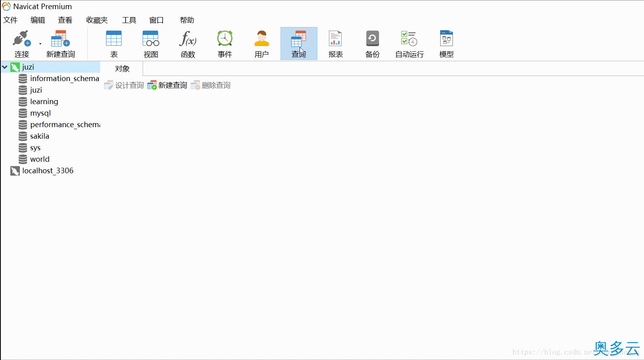This screenshot has height=360, width=644.
Task: Select the mysql database
Action: point(41,113)
